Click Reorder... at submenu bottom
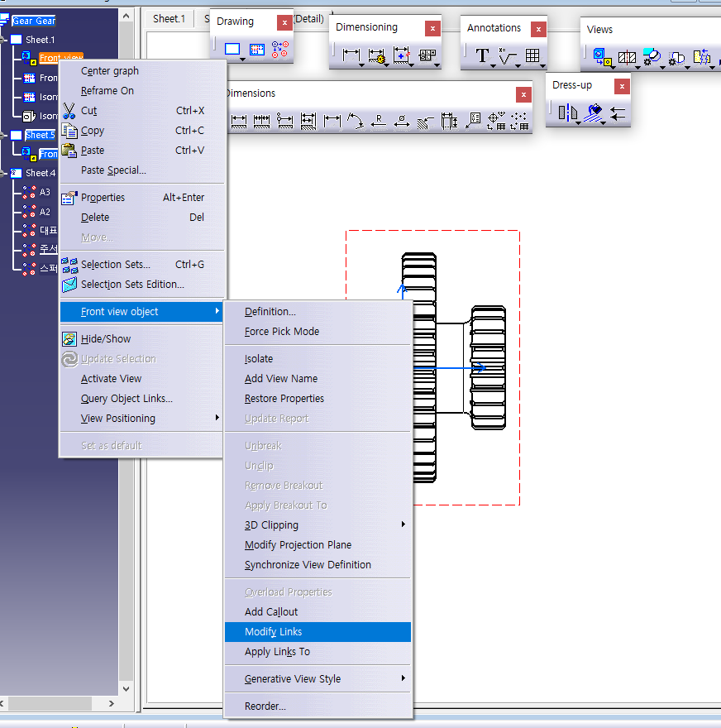The width and height of the screenshot is (721, 728). 318,706
